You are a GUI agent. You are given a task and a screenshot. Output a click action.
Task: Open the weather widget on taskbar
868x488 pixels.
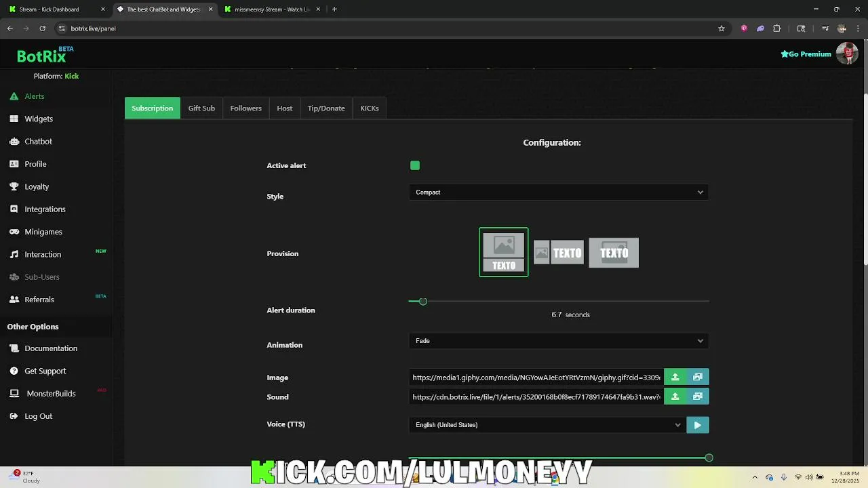24,477
